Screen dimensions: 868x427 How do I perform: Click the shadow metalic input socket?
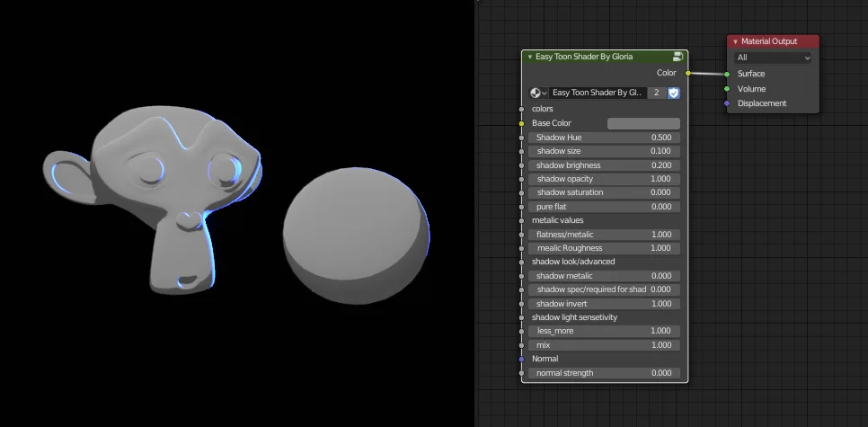pos(521,276)
